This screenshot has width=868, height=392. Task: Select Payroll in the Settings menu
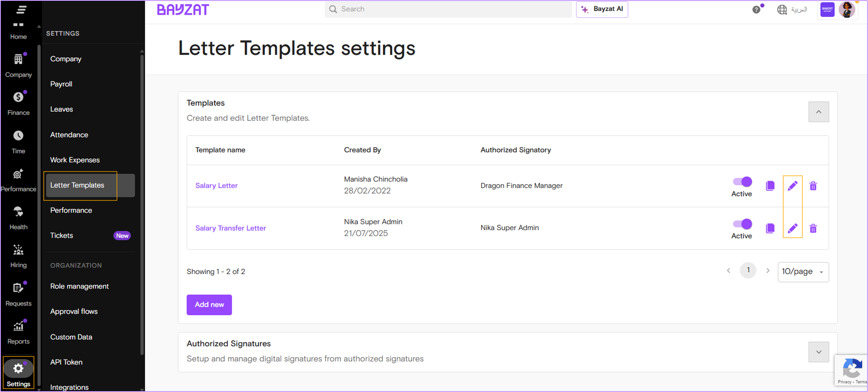point(61,84)
